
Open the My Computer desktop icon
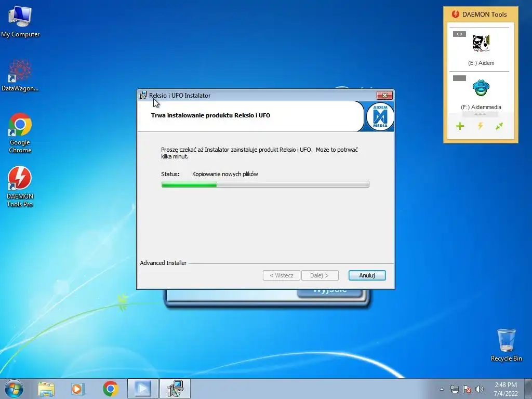coord(20,21)
